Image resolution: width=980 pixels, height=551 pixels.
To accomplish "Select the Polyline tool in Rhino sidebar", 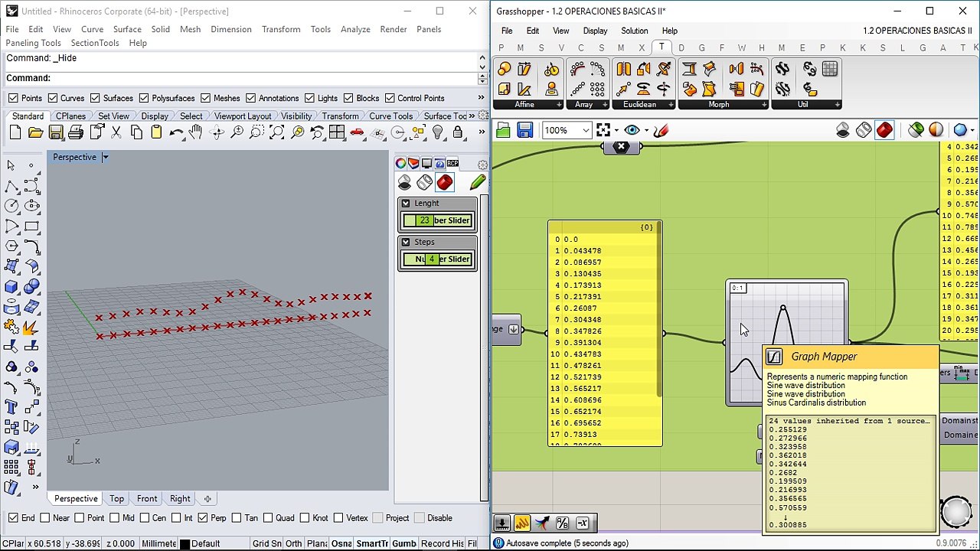I will click(x=11, y=186).
